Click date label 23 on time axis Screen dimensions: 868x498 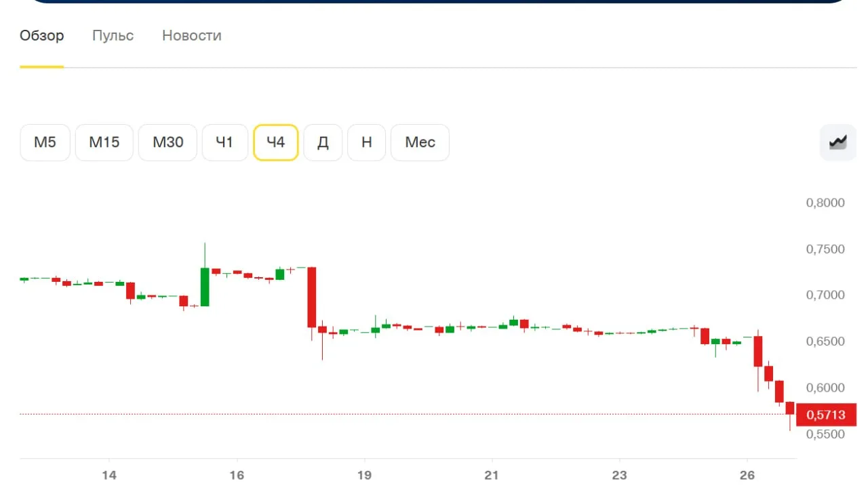(x=619, y=475)
